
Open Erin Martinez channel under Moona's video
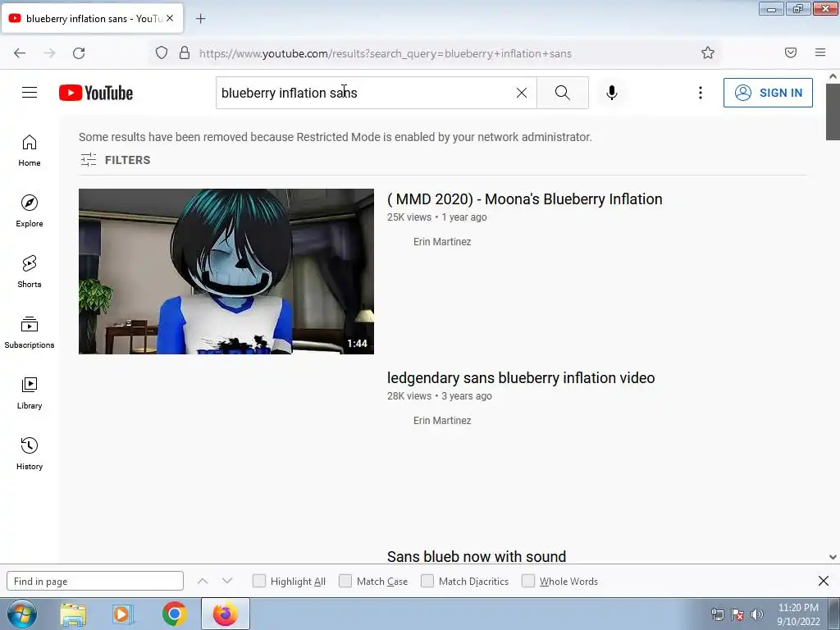(442, 242)
